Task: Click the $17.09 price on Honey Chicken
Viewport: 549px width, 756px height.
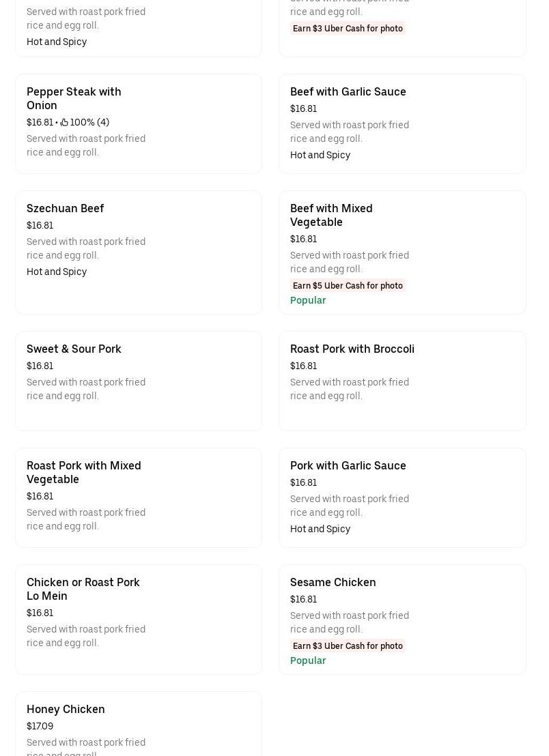Action: (40, 727)
